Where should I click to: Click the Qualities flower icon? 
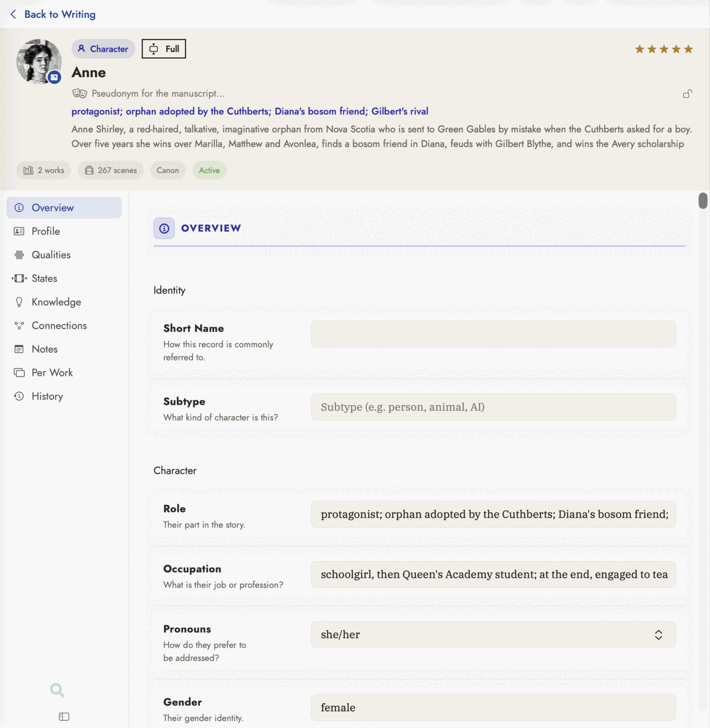click(19, 255)
